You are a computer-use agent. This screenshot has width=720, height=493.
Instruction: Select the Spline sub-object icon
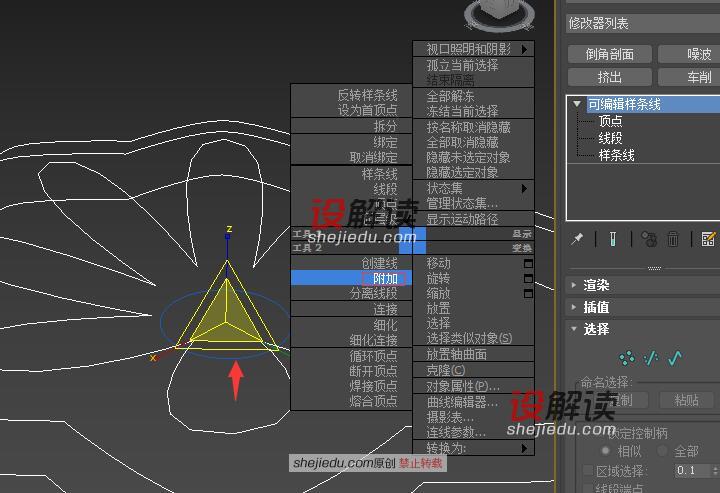click(x=675, y=358)
